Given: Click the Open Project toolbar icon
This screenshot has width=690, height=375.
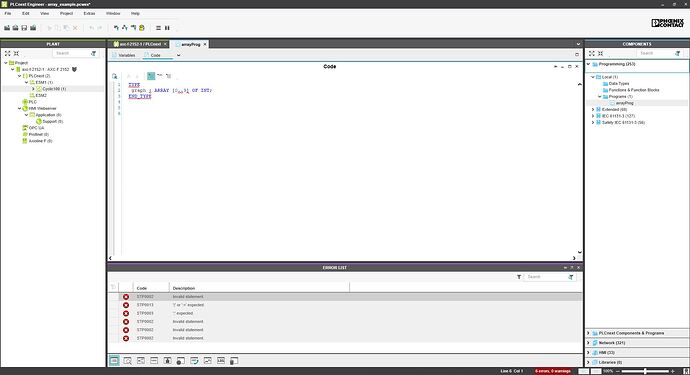Looking at the screenshot, I should coord(15,28).
